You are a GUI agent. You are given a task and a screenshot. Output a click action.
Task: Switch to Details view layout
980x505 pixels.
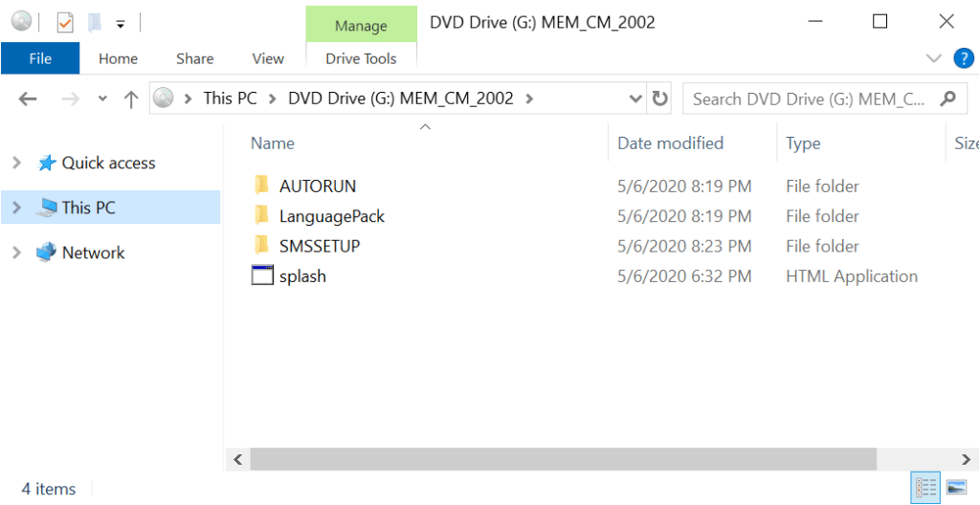point(925,488)
